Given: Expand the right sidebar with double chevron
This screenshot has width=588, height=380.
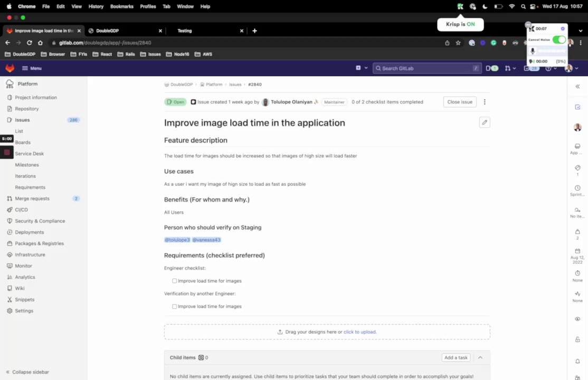Looking at the screenshot, I should 577,87.
